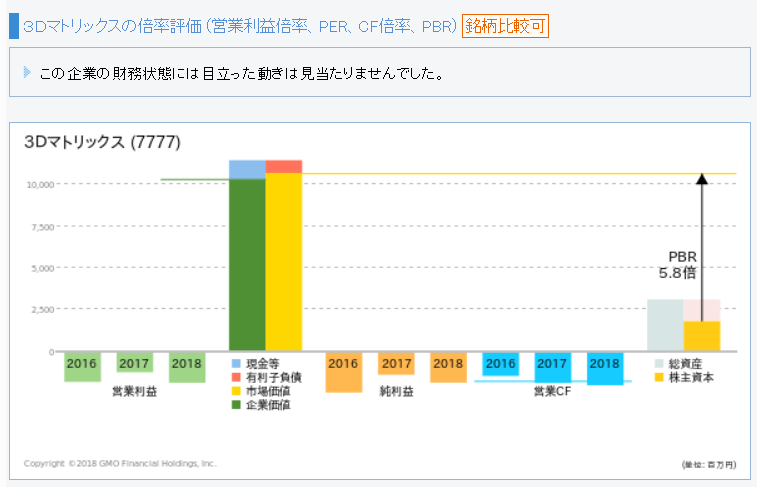Image resolution: width=757 pixels, height=487 pixels.
Task: Click the 総資産 legend color swatch
Action: 659,363
